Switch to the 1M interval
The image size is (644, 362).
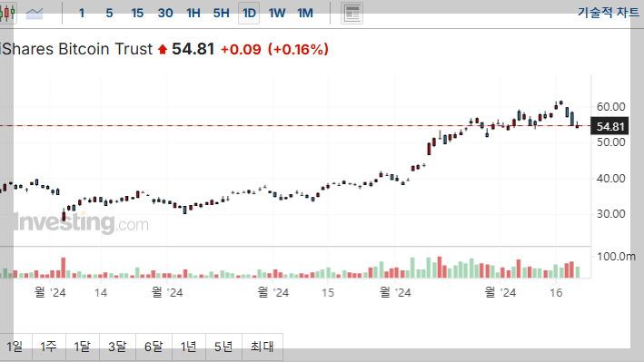click(305, 13)
